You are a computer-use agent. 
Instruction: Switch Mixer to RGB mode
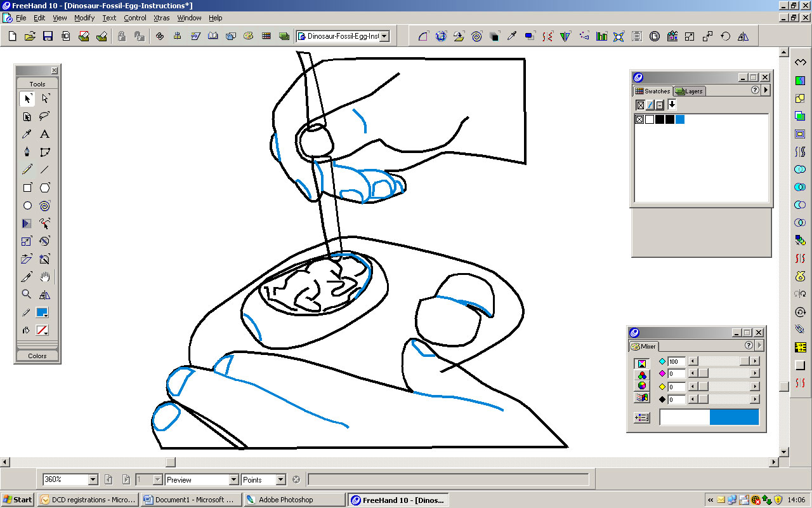click(x=642, y=375)
